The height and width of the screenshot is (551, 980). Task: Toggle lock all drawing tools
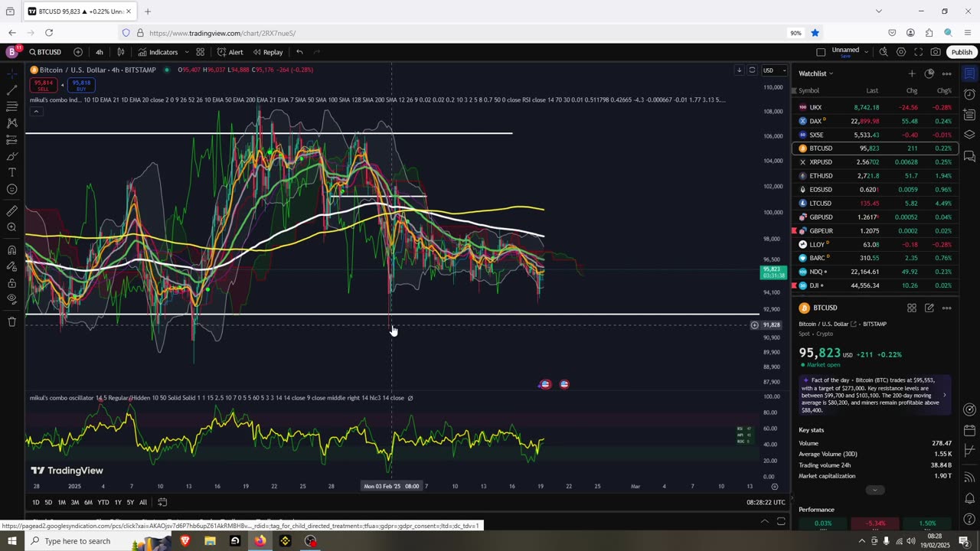pyautogui.click(x=11, y=282)
